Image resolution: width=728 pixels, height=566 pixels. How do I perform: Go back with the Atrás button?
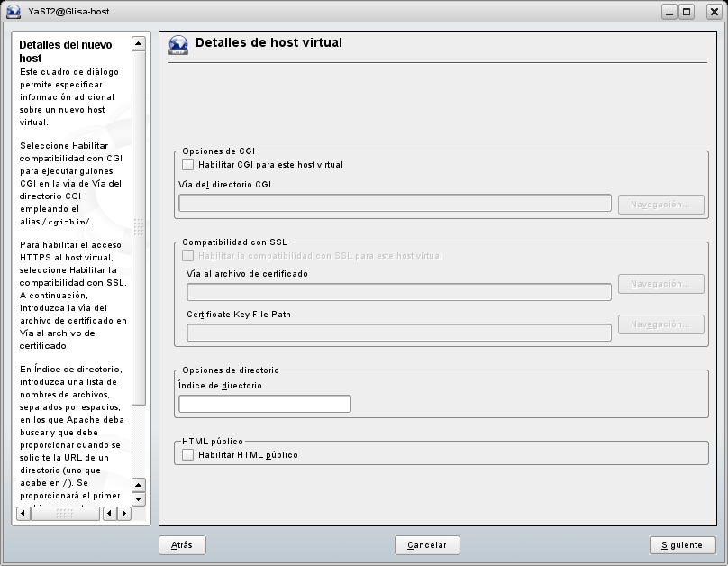(x=182, y=545)
